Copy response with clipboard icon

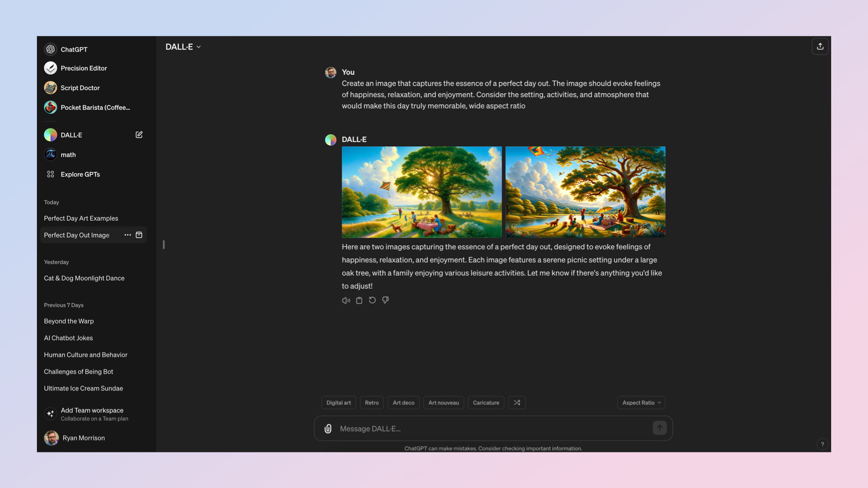coord(359,300)
